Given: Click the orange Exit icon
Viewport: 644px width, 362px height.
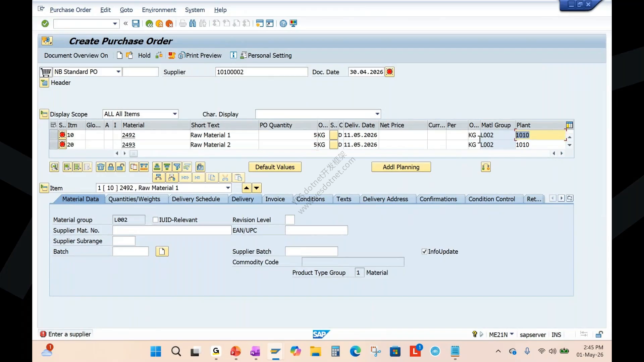Looking at the screenshot, I should pos(159,23).
